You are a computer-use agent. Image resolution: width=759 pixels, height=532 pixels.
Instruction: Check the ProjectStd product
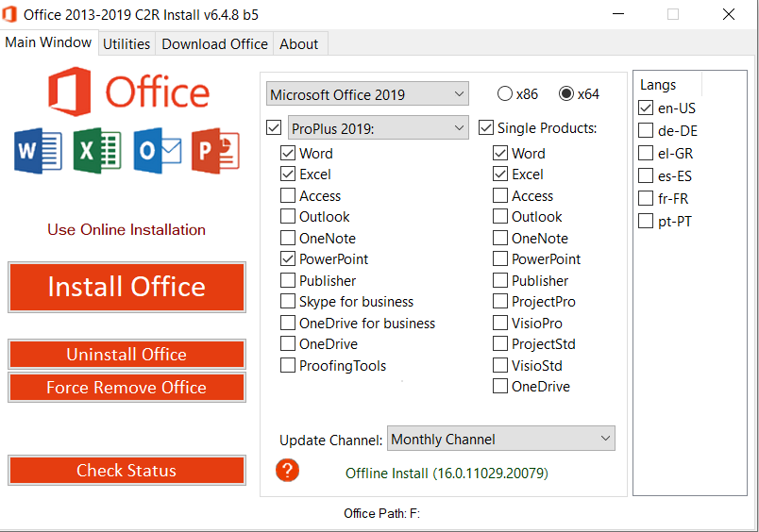pos(500,343)
